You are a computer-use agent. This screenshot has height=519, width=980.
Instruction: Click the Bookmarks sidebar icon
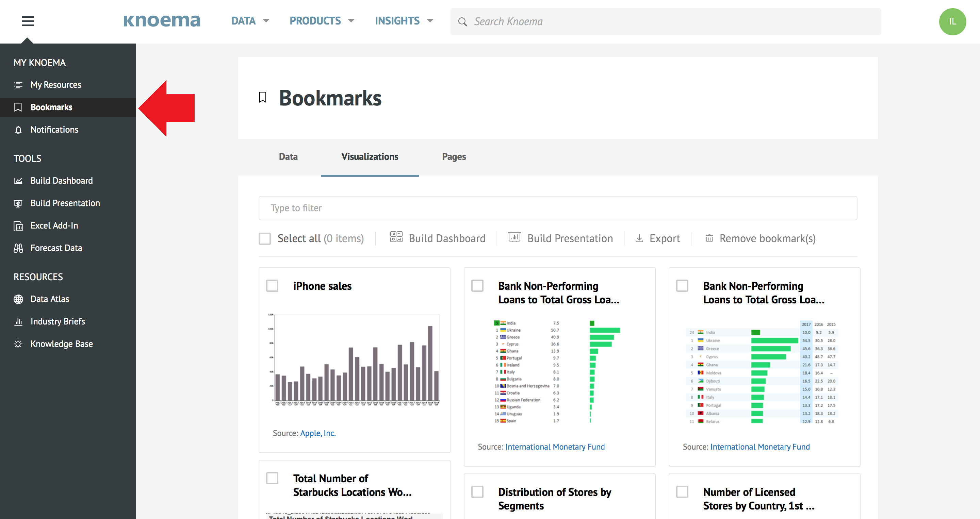point(18,107)
